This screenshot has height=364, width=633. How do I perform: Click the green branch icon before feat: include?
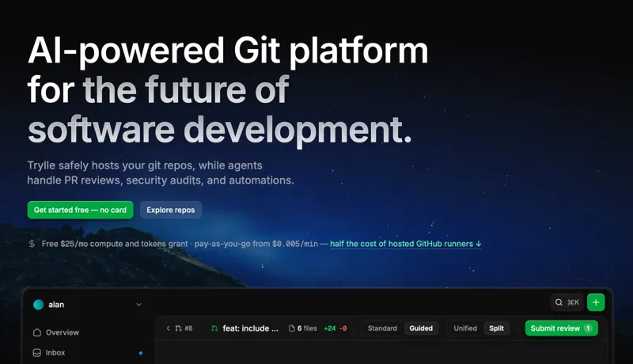[x=214, y=328]
